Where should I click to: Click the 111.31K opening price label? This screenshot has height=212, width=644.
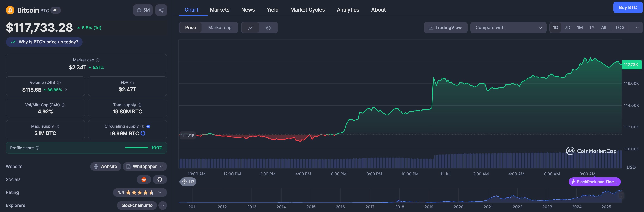(187, 135)
